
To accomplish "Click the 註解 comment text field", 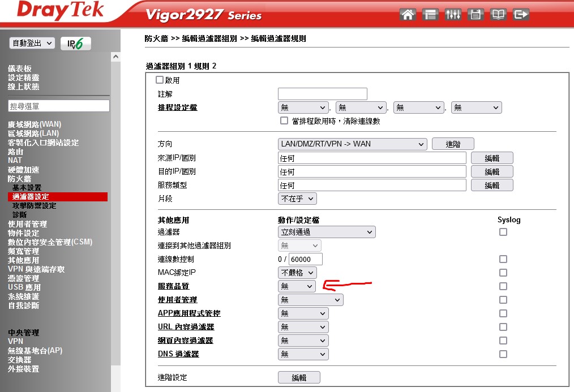I will 323,94.
